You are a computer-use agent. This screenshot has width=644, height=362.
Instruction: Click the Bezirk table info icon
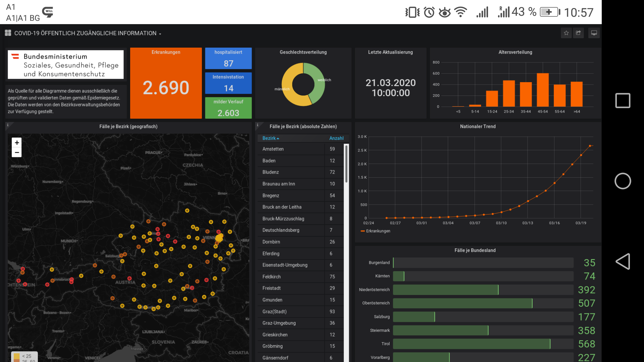258,125
